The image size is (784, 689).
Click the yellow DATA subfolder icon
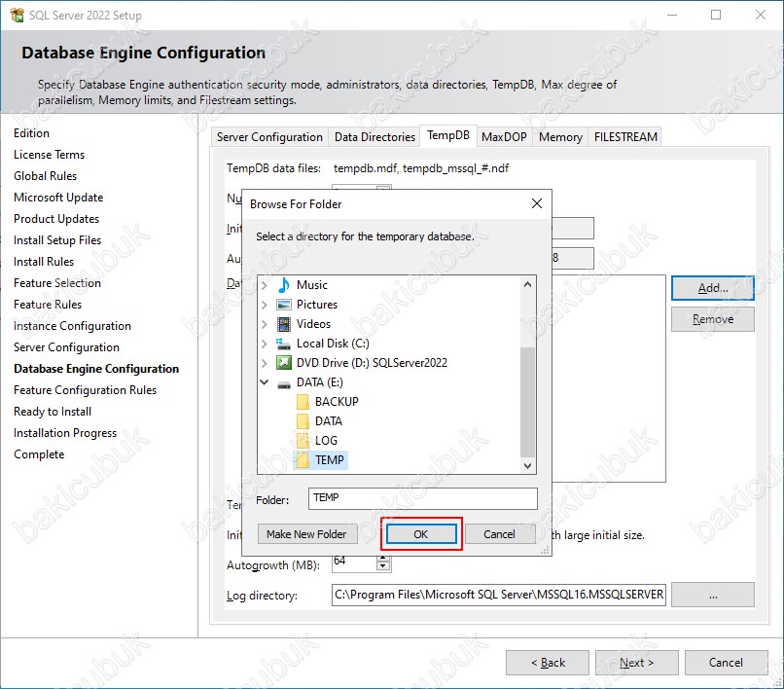[302, 421]
